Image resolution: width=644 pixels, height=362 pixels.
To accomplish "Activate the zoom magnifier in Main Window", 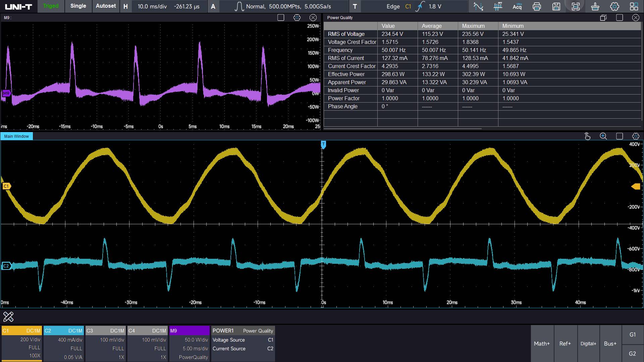I will pyautogui.click(x=603, y=136).
